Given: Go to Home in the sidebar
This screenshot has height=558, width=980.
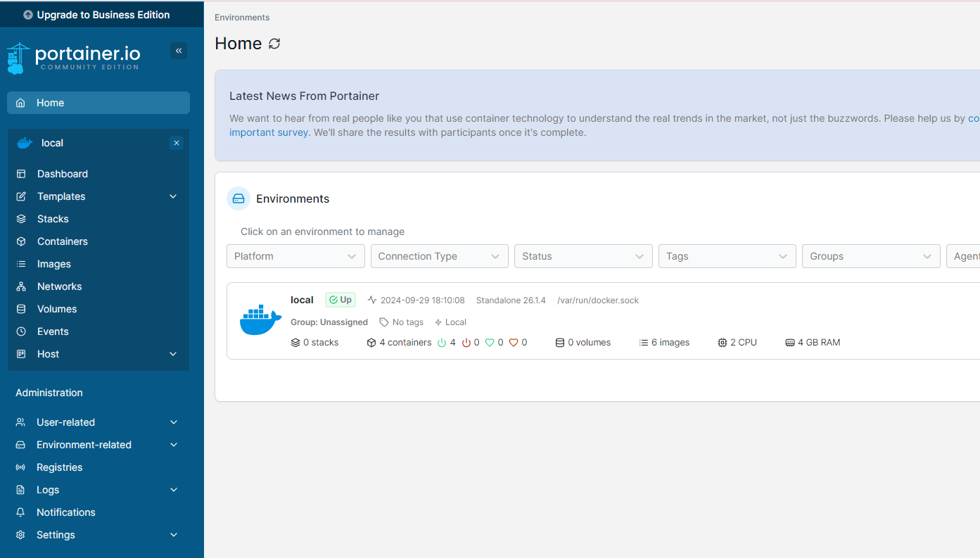Looking at the screenshot, I should (98, 103).
